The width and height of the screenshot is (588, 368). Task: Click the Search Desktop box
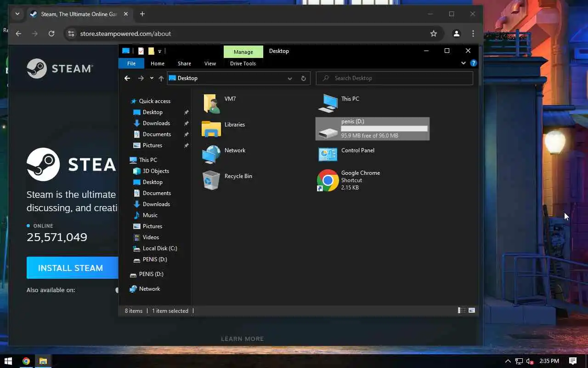point(395,78)
